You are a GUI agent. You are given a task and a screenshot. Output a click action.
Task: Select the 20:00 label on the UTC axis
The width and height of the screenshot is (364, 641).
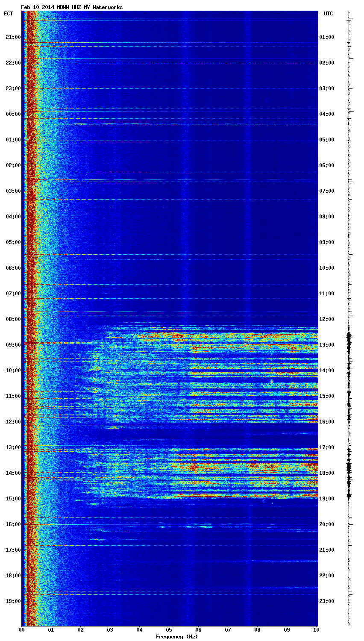pyautogui.click(x=327, y=524)
